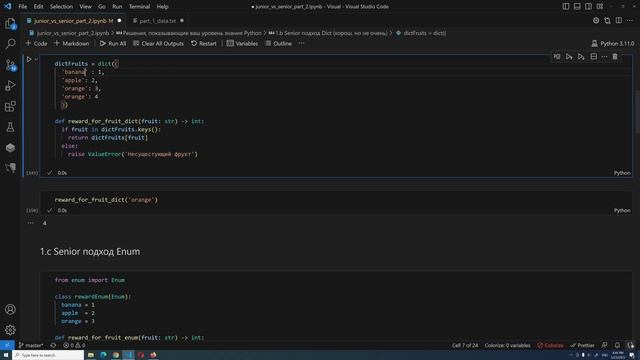The image size is (640, 360).
Task: Add a new Markdown cell
Action: (x=71, y=43)
